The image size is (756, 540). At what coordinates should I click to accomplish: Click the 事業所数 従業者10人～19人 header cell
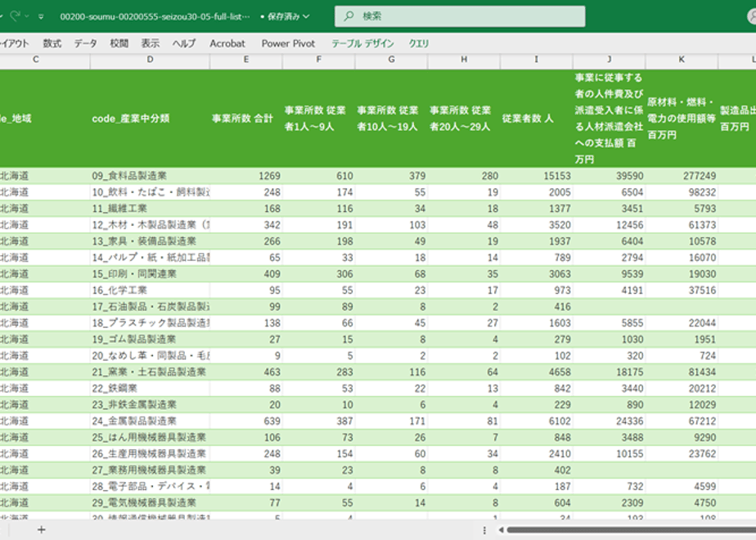pos(391,119)
